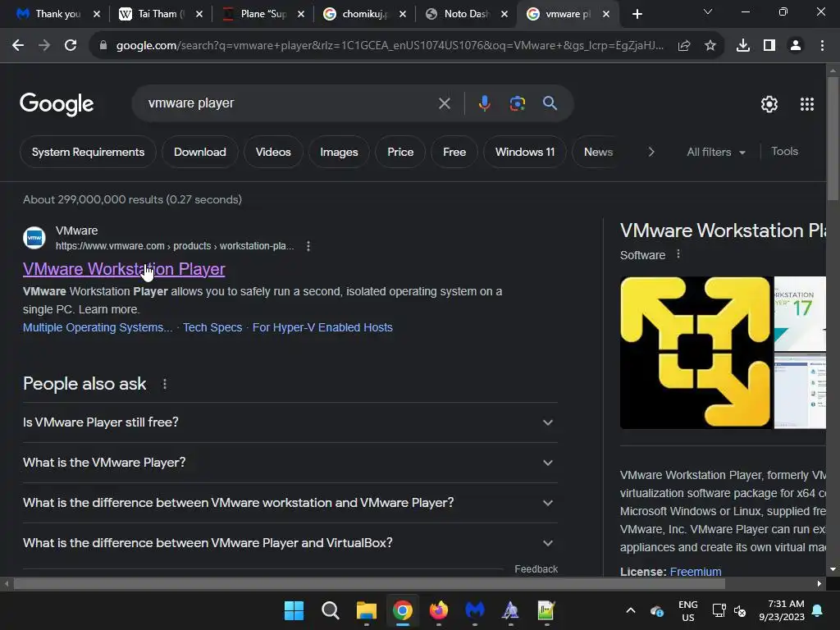Expand workstation vs VMware Player difference question
The image size is (840, 630).
coord(290,503)
